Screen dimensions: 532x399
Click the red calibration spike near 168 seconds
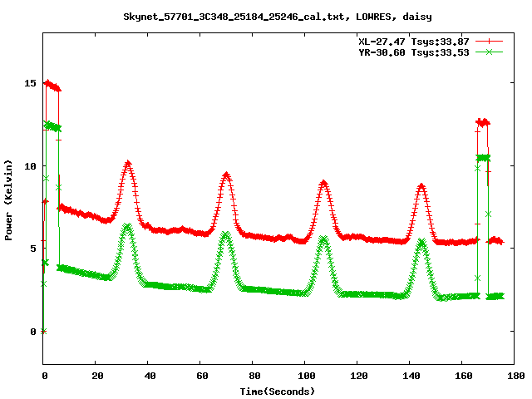pyautogui.click(x=482, y=122)
